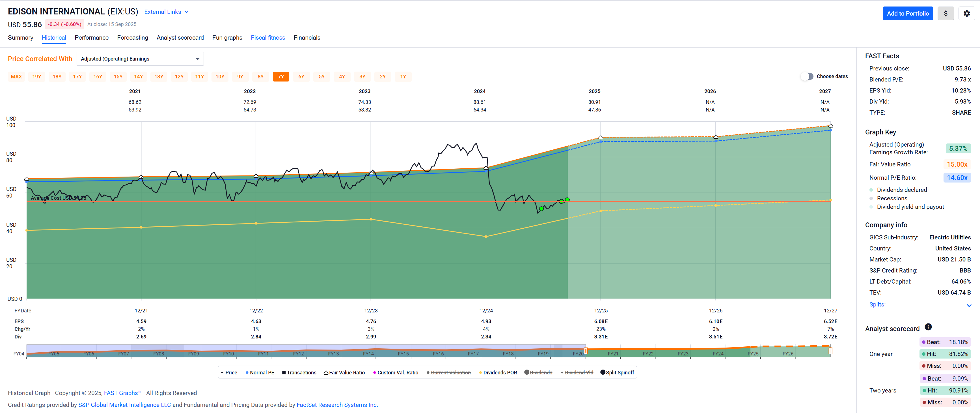This screenshot has height=414, width=980.
Task: Click Add to Portfolio button
Action: (907, 14)
